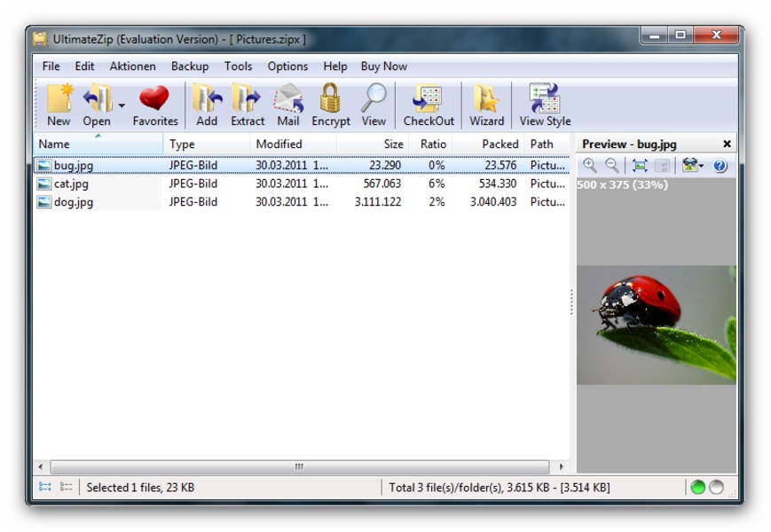Fit preview image to window

coord(640,166)
